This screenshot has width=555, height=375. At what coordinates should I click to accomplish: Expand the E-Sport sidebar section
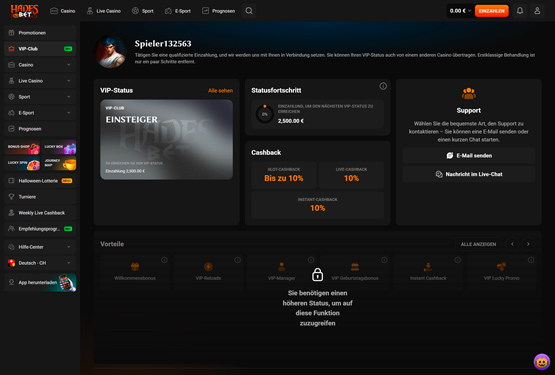[x=40, y=113]
